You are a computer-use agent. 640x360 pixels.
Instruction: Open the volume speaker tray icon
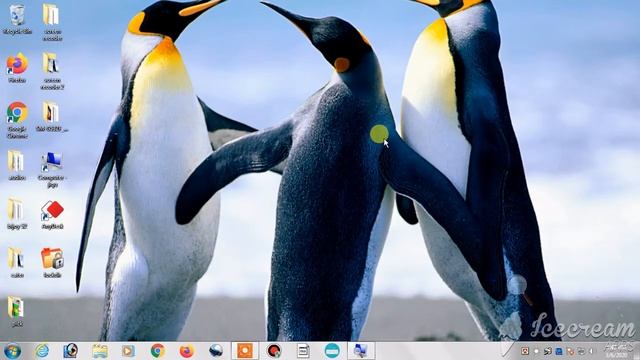[591, 351]
